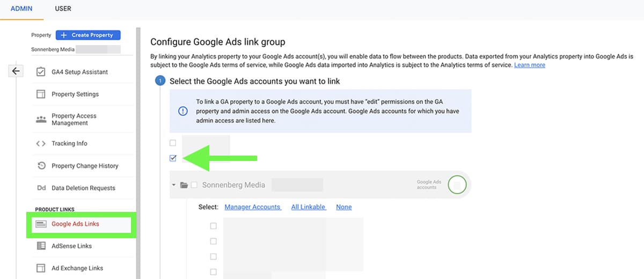The width and height of the screenshot is (644, 279).
Task: Click the Tracking Info code brackets icon
Action: click(41, 143)
